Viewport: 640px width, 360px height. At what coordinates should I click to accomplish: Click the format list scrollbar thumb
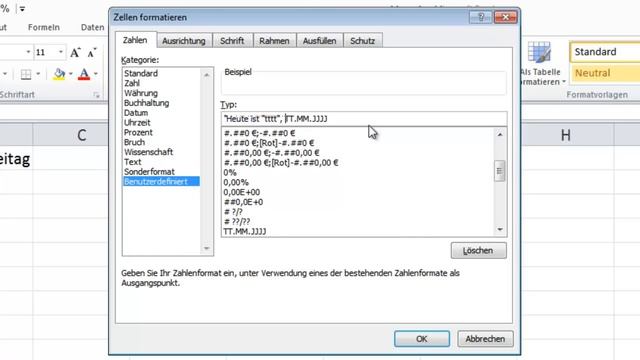(x=500, y=171)
